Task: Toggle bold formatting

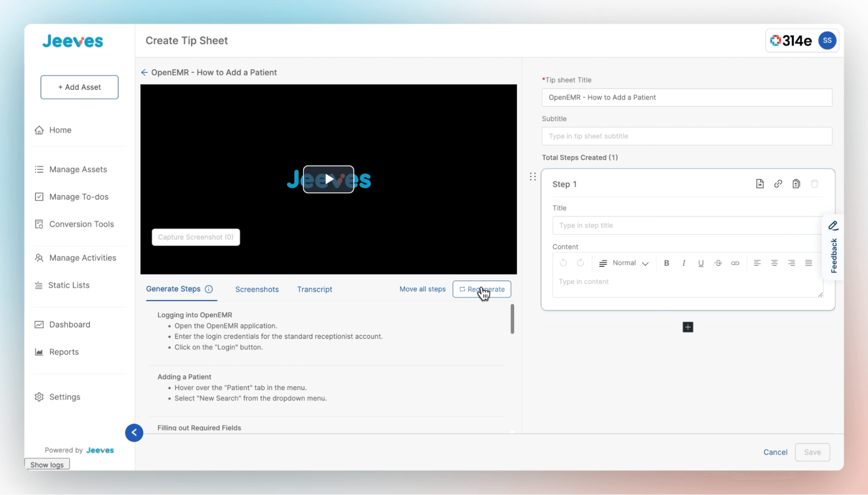Action: click(x=667, y=263)
